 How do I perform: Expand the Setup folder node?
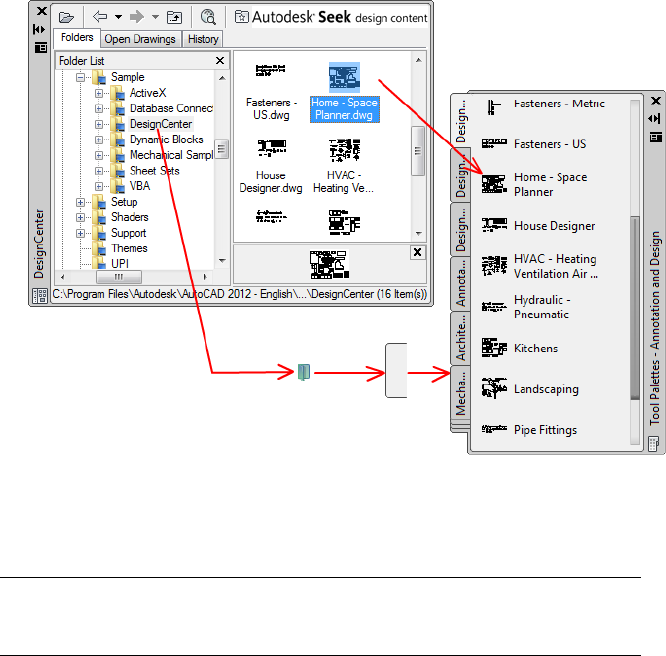point(80,202)
